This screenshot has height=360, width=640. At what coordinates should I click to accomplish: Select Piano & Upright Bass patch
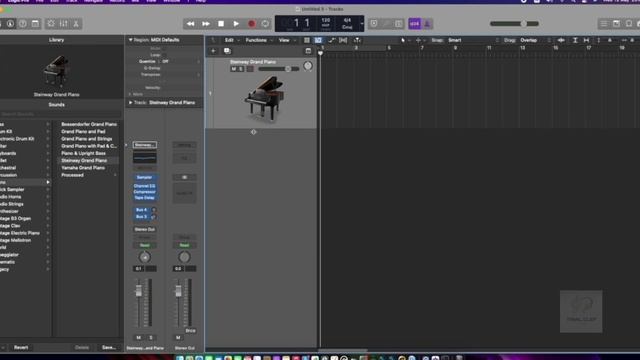click(83, 153)
